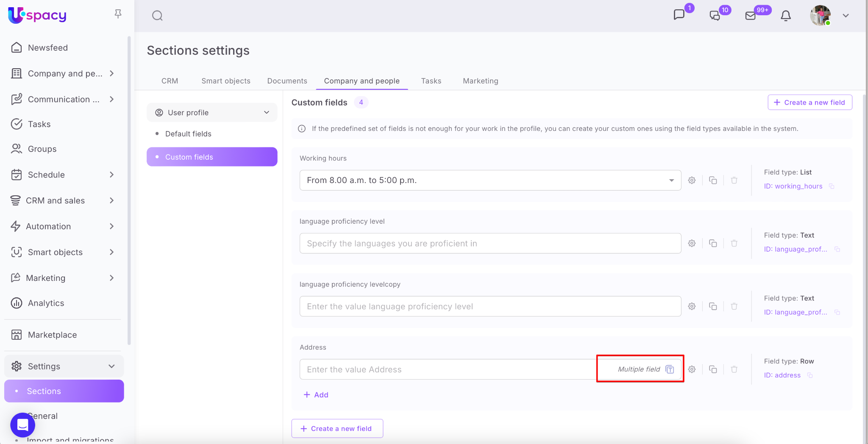Delete the language proficiency levelcopy field
Image resolution: width=868 pixels, height=444 pixels.
pyautogui.click(x=734, y=306)
